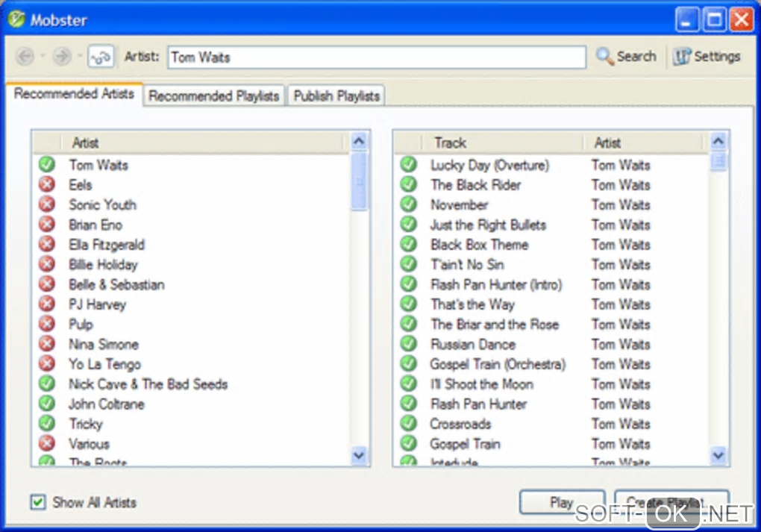Toggle the red X icon beside Eels

click(x=47, y=184)
